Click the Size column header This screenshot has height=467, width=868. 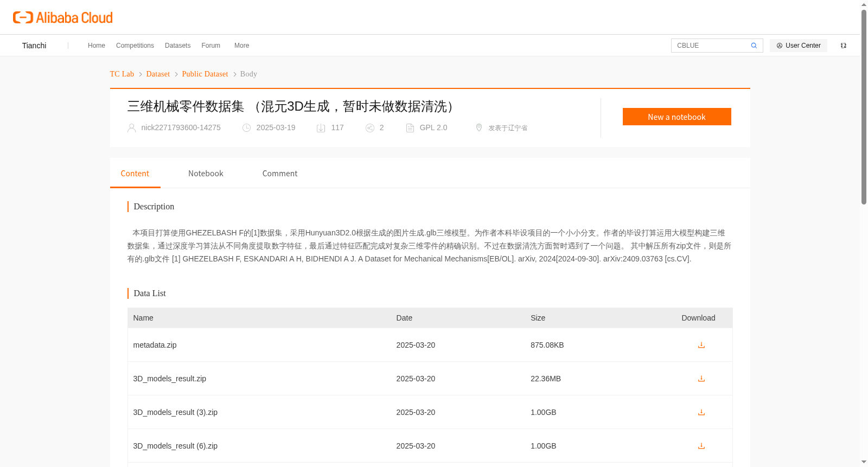[538, 318]
